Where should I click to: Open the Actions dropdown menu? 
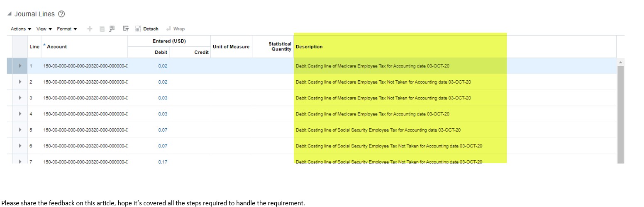point(21,29)
